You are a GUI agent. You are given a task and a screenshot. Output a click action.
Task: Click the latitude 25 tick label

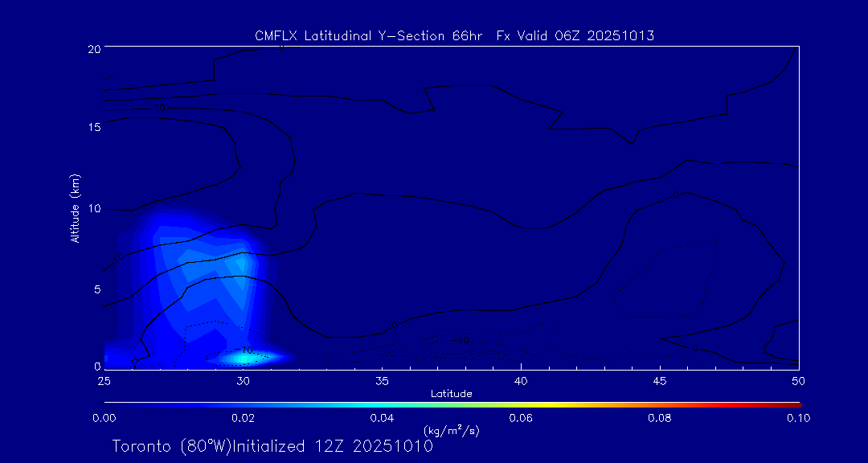click(x=104, y=379)
